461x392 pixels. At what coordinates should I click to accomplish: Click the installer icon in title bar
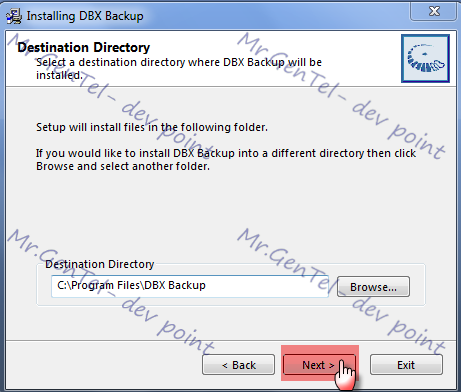click(x=14, y=16)
